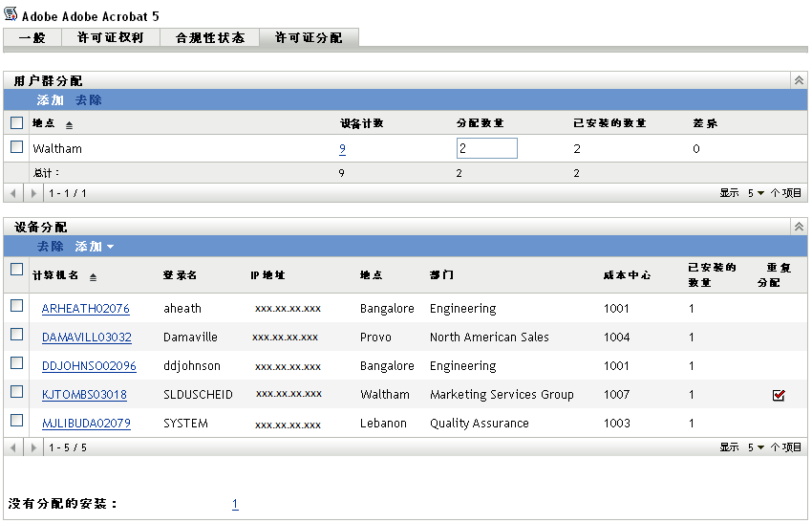
Task: Click the Waltham location cell in 用户群分配
Action: click(x=57, y=149)
